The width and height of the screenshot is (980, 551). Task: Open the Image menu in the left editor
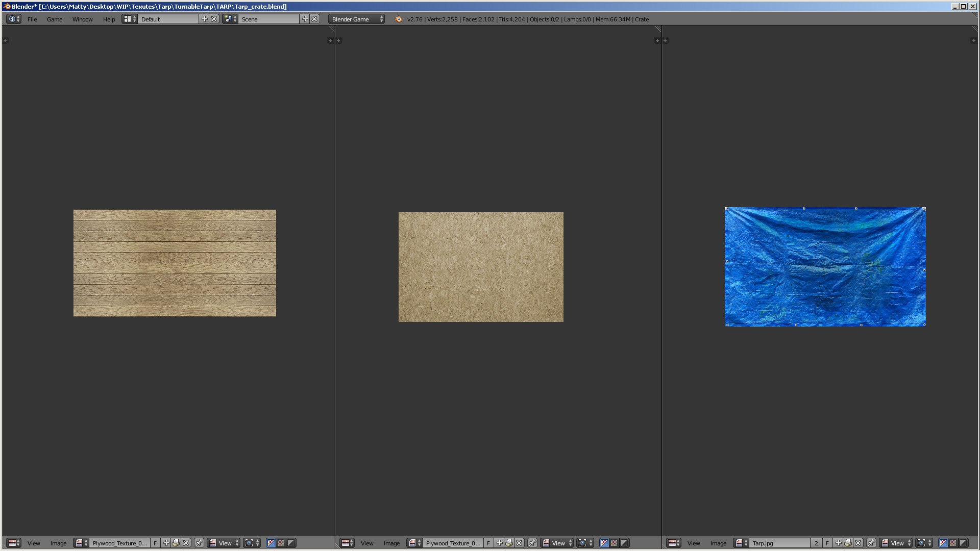click(x=58, y=543)
